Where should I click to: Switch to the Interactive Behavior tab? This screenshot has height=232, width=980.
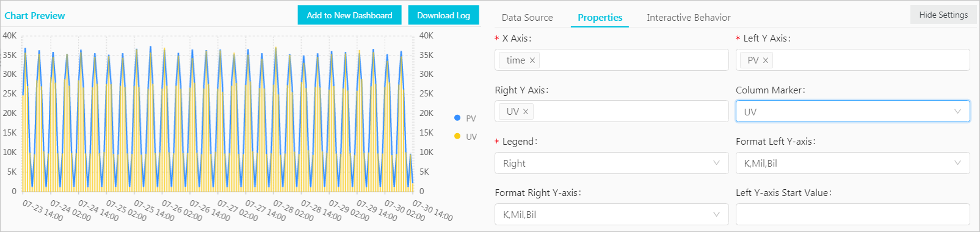(x=688, y=18)
